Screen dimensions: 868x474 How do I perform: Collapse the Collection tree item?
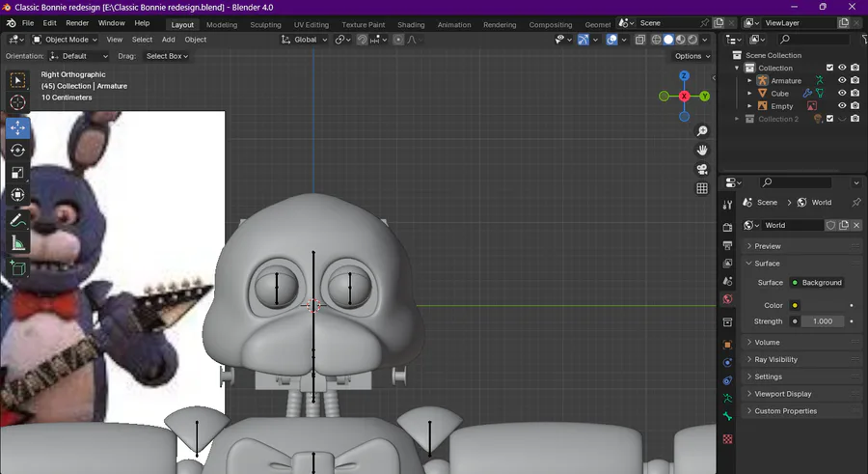pyautogui.click(x=737, y=68)
